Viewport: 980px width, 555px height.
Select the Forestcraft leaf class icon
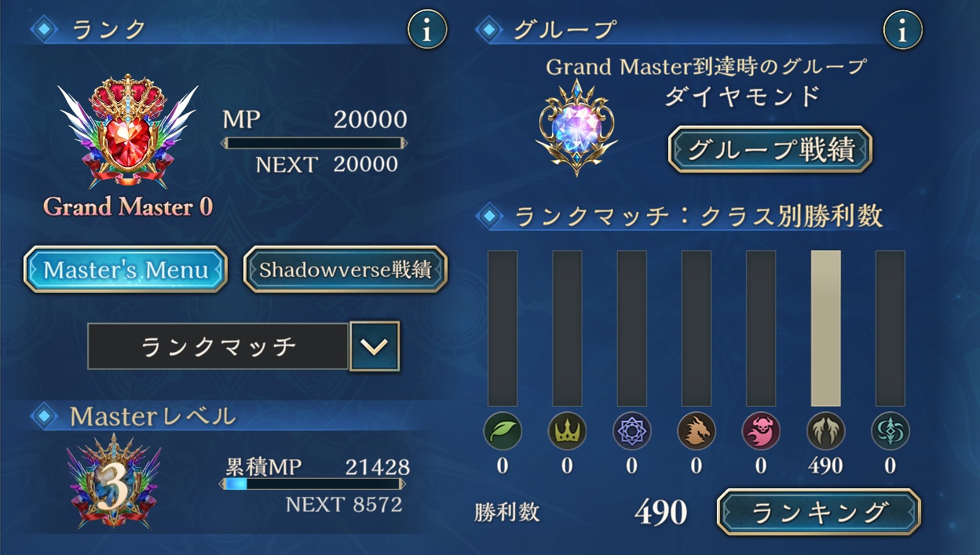click(503, 431)
